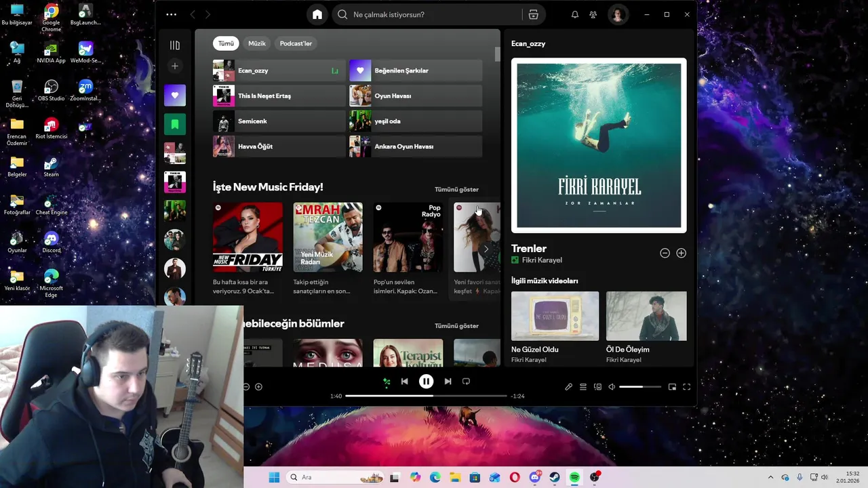Advance carousel with the right chevron
The width and height of the screenshot is (868, 488).
(x=486, y=249)
